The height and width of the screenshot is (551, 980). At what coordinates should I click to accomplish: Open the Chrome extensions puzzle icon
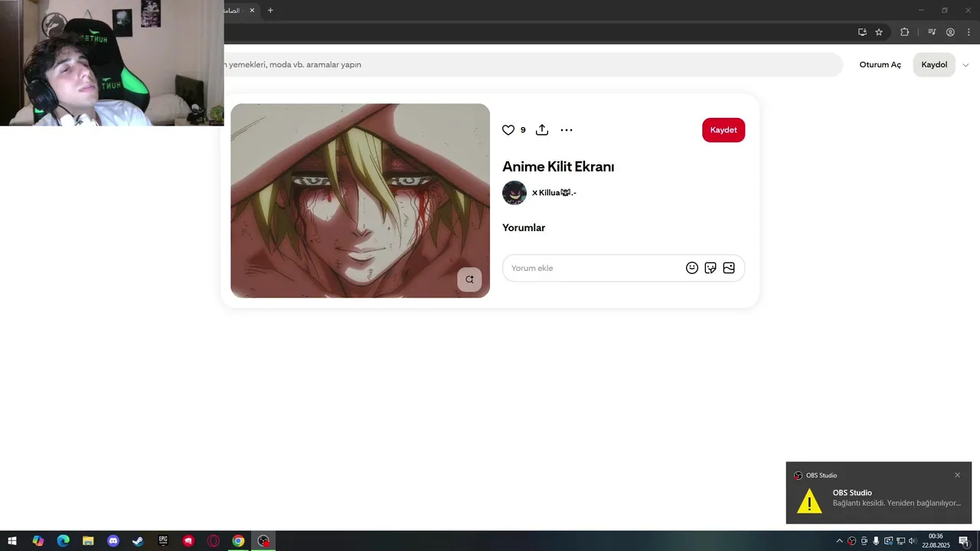tap(904, 32)
